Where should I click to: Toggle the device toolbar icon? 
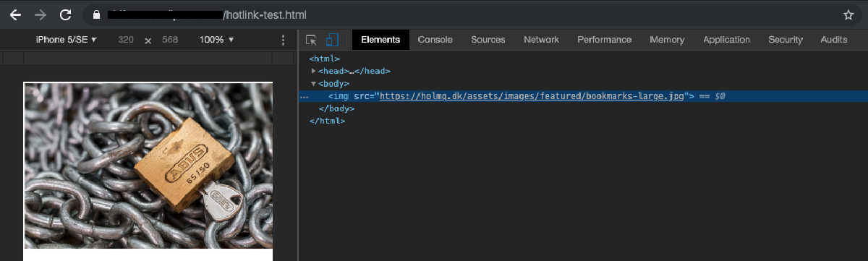(332, 40)
